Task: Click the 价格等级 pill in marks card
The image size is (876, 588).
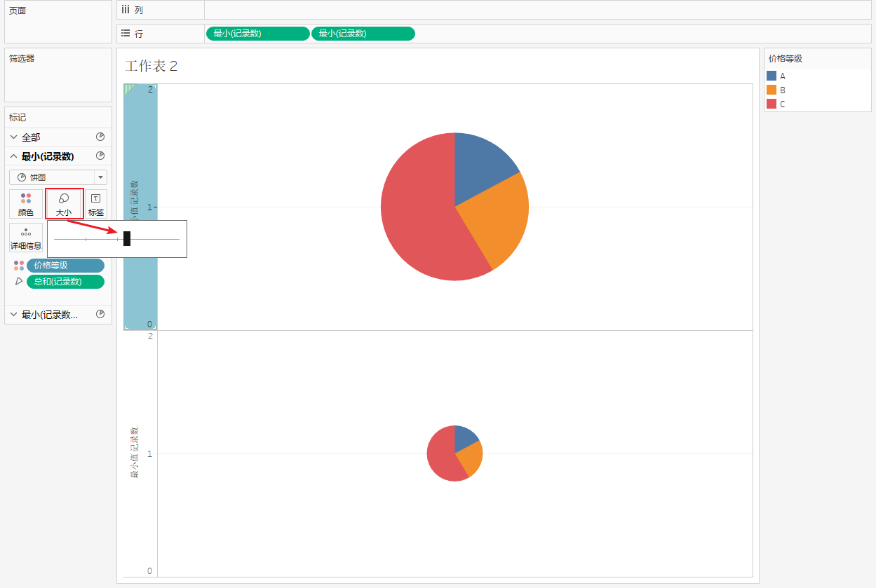Action: (65, 266)
